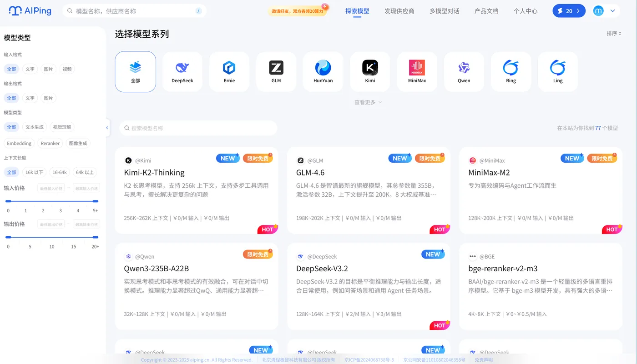The height and width of the screenshot is (364, 637).
Task: Select the 16-64k context length filter
Action: tap(60, 172)
